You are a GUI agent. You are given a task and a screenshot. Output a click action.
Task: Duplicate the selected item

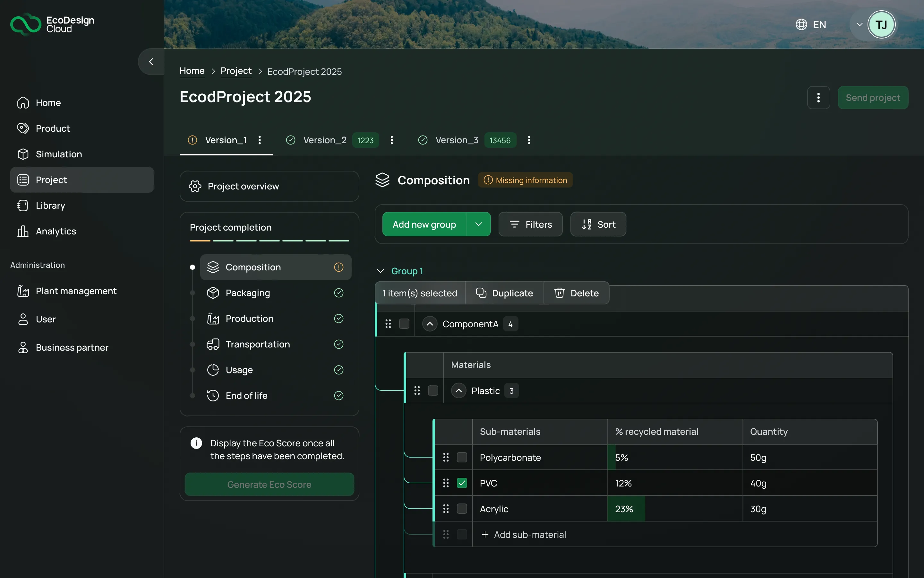click(x=504, y=293)
